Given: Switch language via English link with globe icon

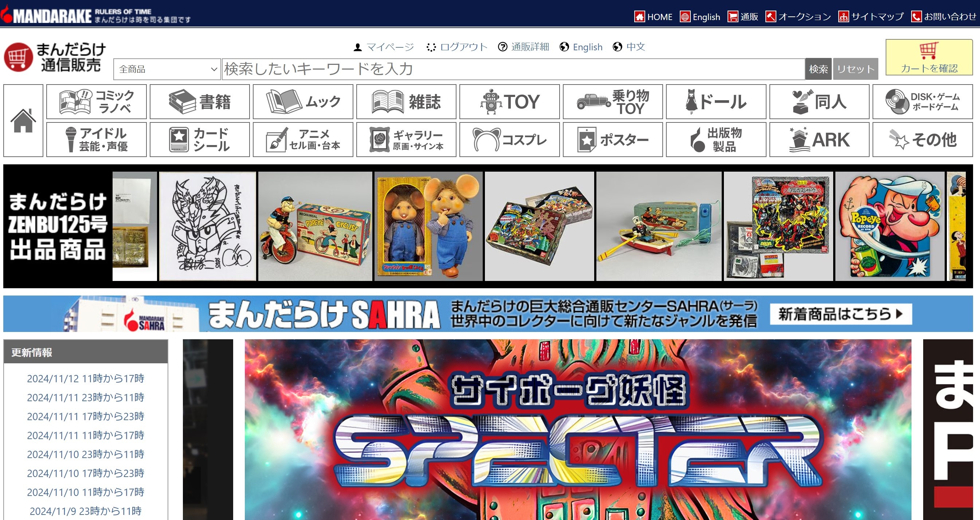Looking at the screenshot, I should click(x=581, y=47).
